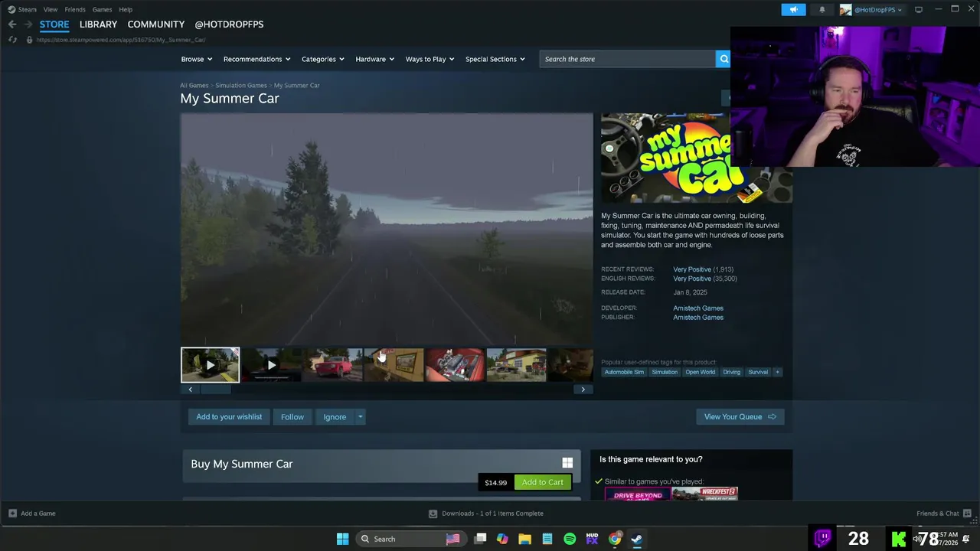Click the Windows Start button
The width and height of the screenshot is (980, 551).
point(342,539)
